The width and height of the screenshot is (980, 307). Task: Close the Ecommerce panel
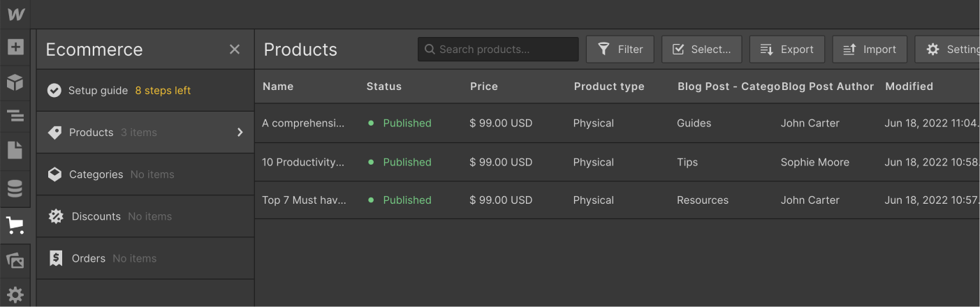(235, 50)
